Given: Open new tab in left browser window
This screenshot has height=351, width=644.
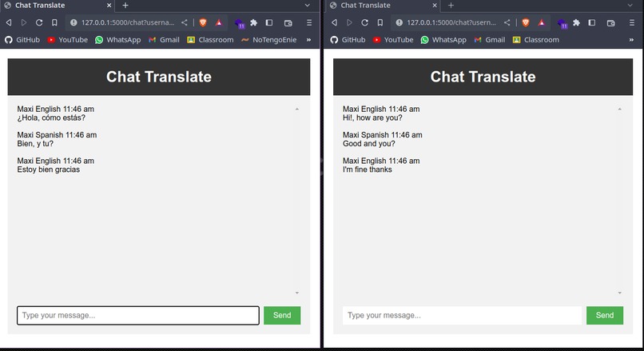Looking at the screenshot, I should [125, 6].
